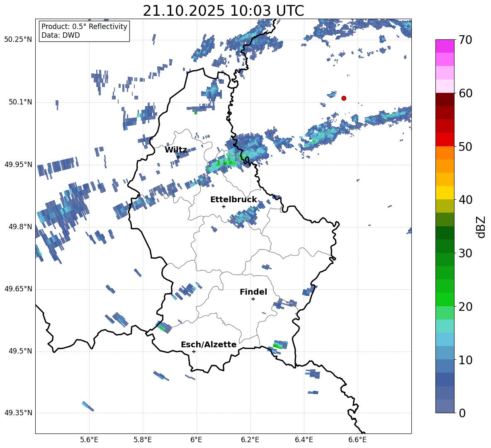Click the colorbar value 0

[x=462, y=413]
